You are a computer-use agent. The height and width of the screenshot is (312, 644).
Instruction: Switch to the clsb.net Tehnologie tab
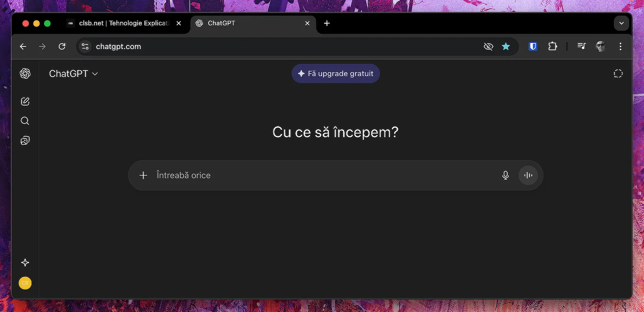pyautogui.click(x=124, y=23)
